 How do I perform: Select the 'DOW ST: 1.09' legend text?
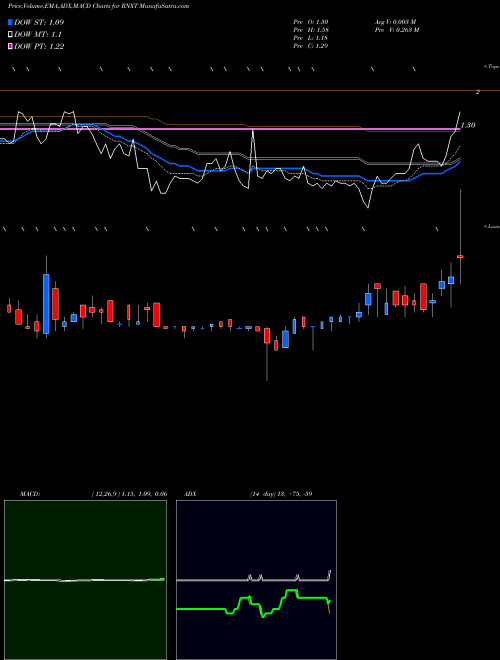(x=39, y=22)
